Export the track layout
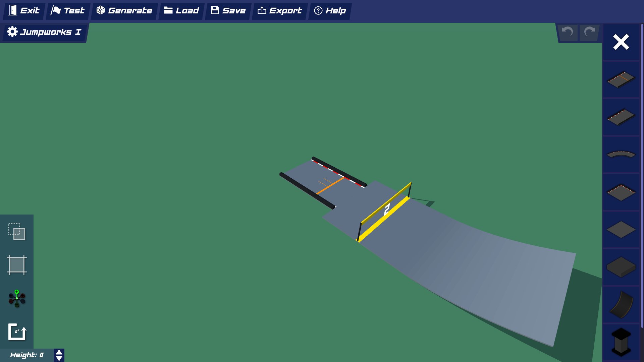 point(279,10)
